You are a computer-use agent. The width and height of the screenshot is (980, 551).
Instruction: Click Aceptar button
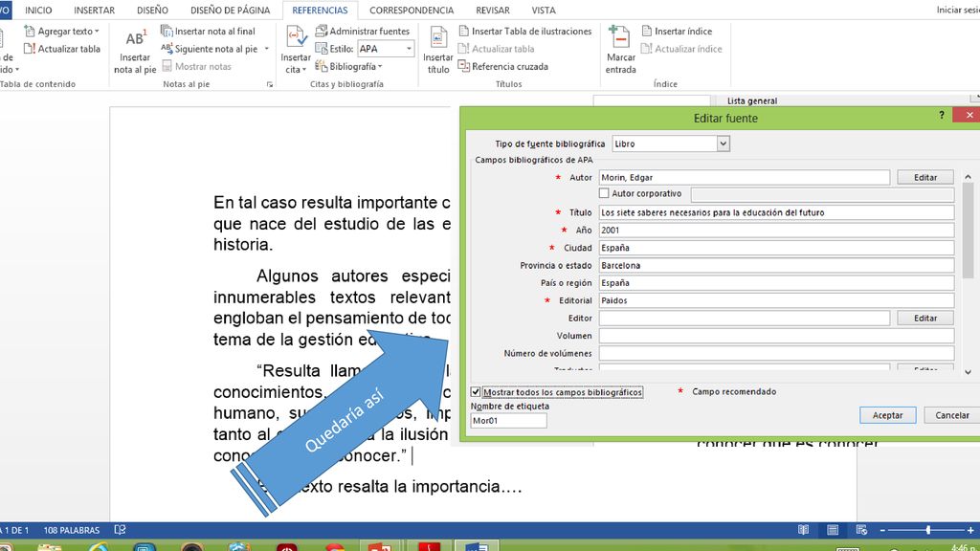click(887, 415)
